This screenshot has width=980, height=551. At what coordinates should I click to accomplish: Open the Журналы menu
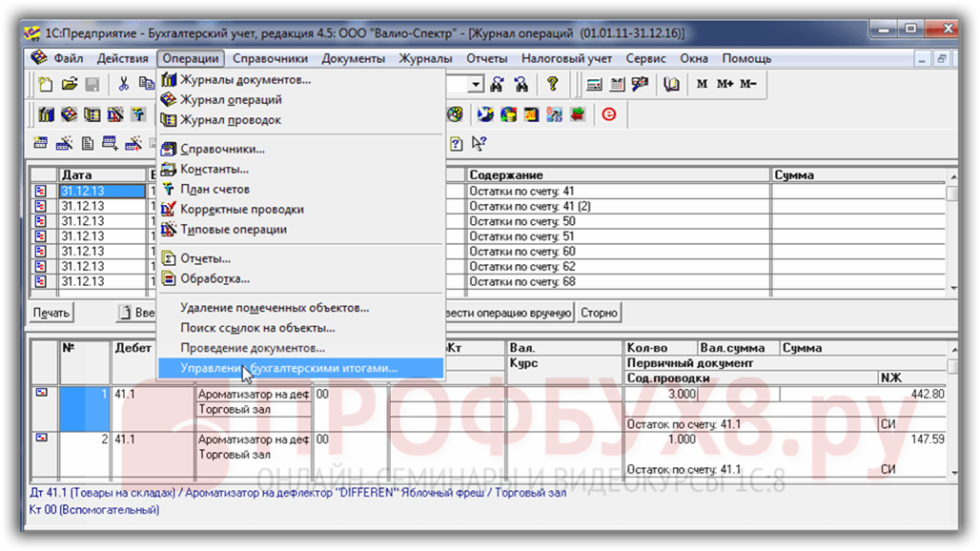(x=425, y=58)
